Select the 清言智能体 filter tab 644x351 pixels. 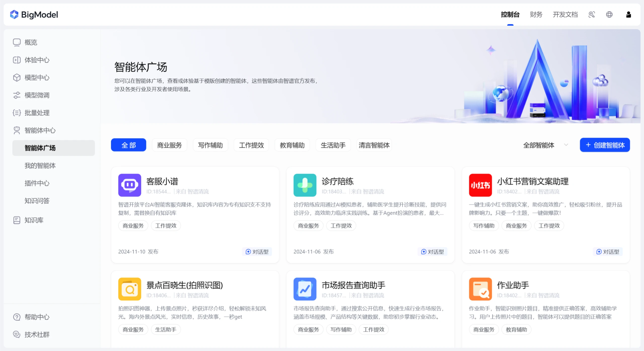coord(374,145)
